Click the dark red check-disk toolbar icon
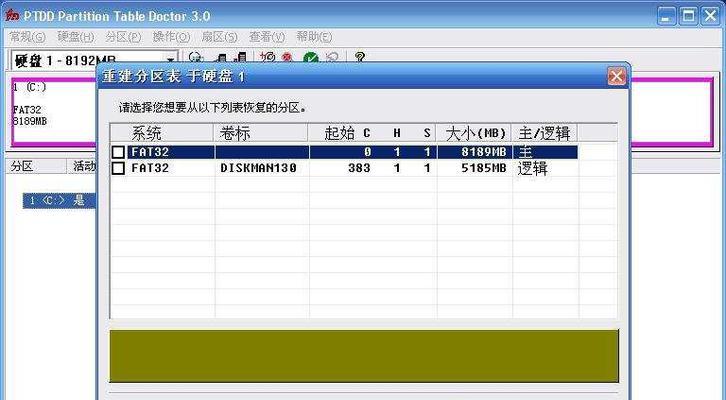The height and width of the screenshot is (400, 726). tap(267, 57)
